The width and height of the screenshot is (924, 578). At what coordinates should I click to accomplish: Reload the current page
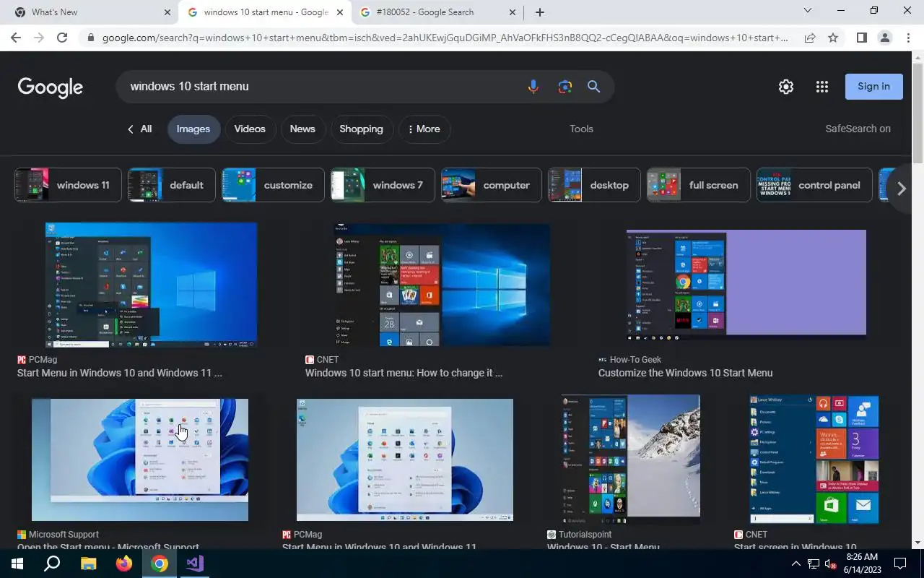pyautogui.click(x=62, y=38)
